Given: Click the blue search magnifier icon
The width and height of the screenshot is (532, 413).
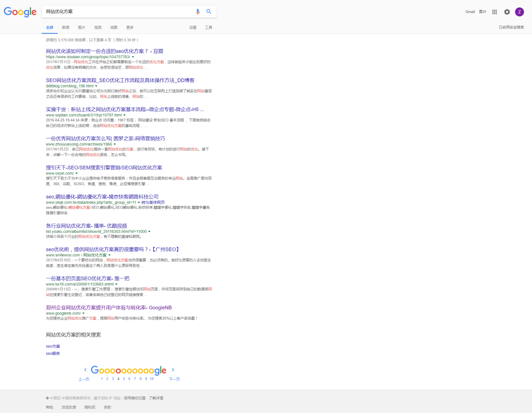Looking at the screenshot, I should [209, 12].
